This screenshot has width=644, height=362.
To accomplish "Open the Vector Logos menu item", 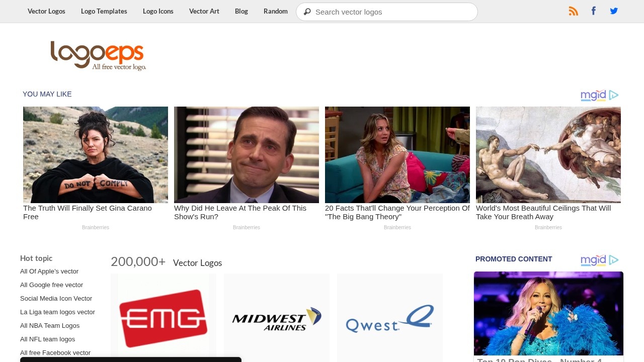I will tap(46, 11).
